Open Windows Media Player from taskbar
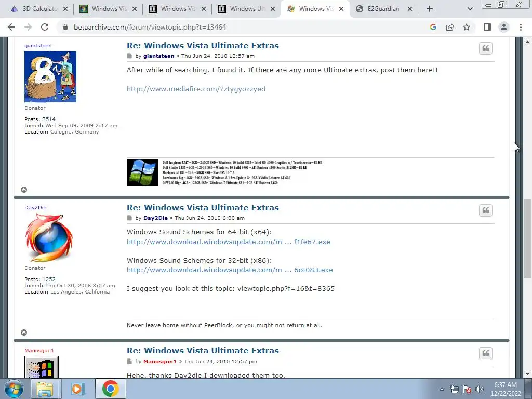This screenshot has width=532, height=399. (x=77, y=389)
